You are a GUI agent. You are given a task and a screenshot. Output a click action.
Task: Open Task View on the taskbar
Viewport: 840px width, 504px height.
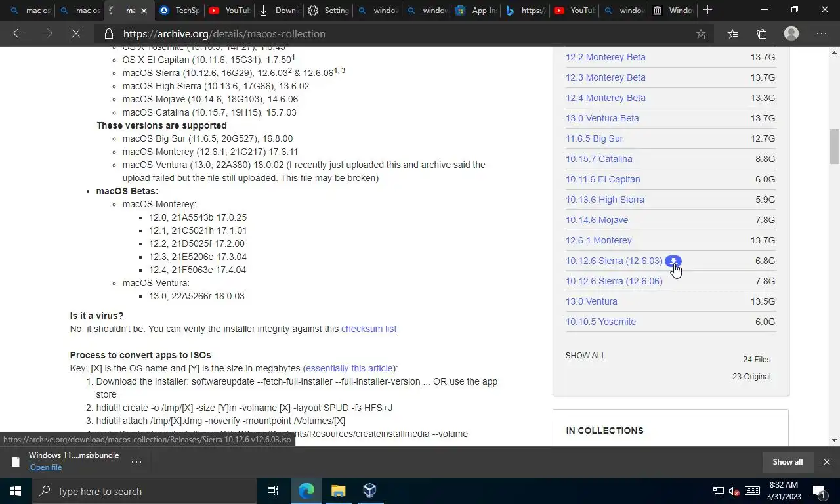click(273, 491)
